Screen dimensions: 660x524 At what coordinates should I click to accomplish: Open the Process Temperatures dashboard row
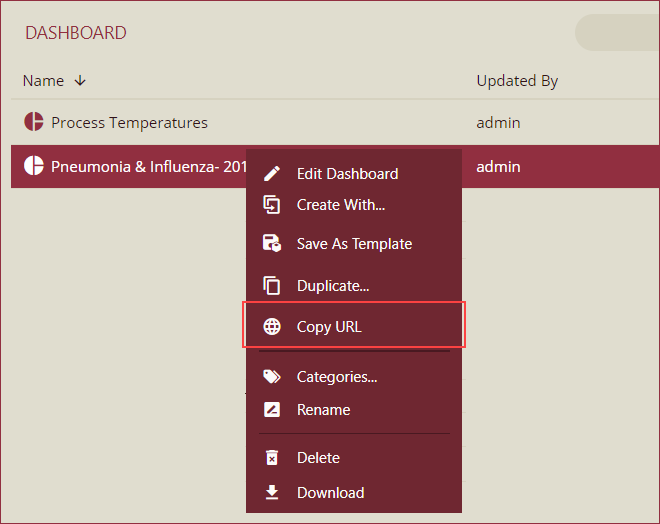click(x=335, y=122)
